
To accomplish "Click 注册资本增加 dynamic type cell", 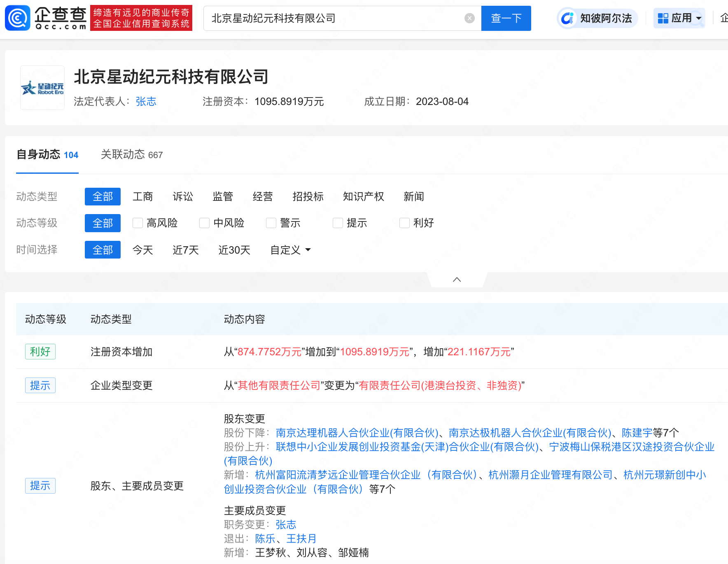I will (121, 352).
